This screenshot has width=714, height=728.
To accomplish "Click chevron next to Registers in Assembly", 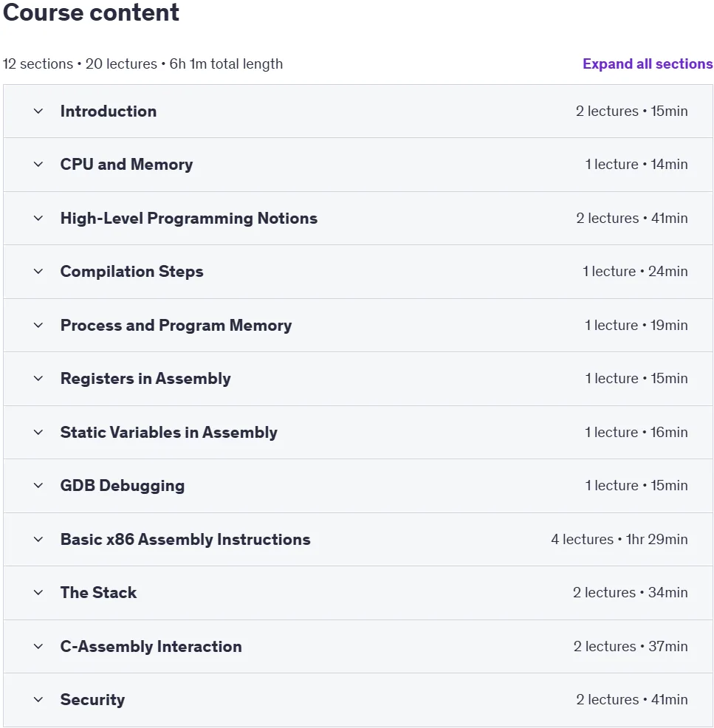I will click(x=38, y=379).
